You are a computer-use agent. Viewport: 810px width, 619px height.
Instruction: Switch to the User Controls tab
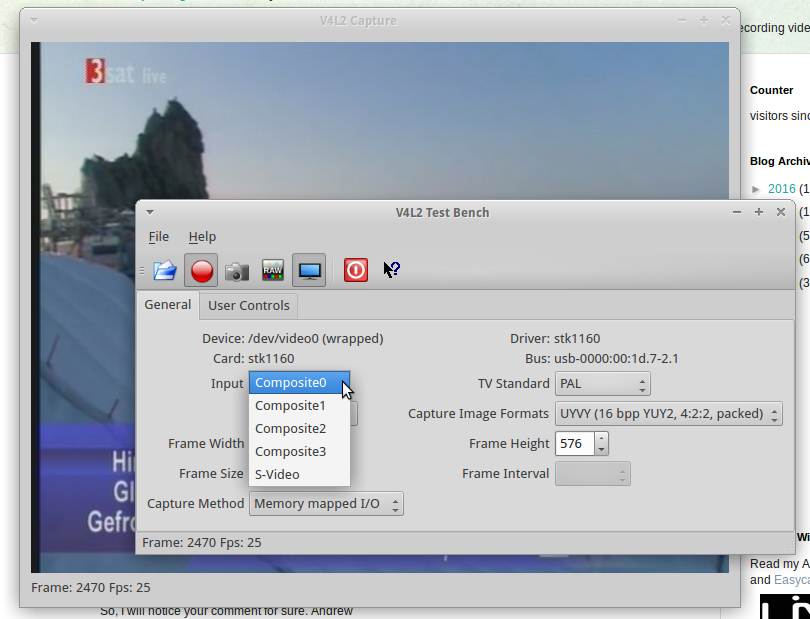coord(248,306)
